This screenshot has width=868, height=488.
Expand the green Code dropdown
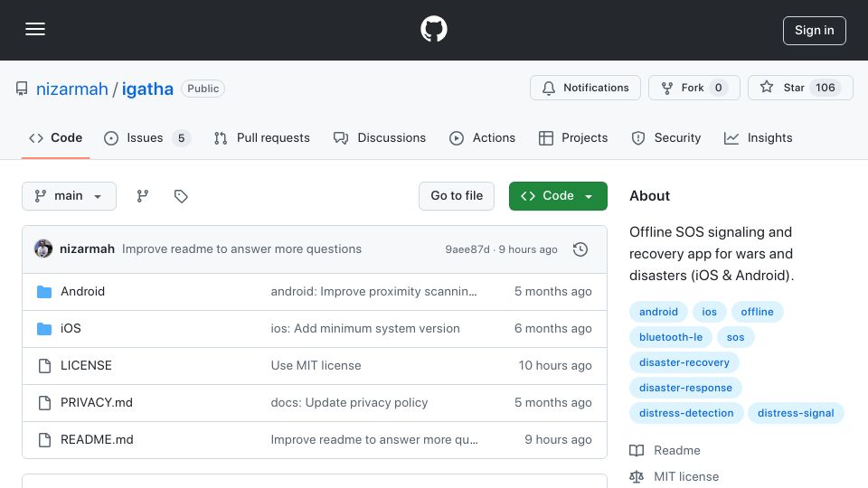pos(558,196)
